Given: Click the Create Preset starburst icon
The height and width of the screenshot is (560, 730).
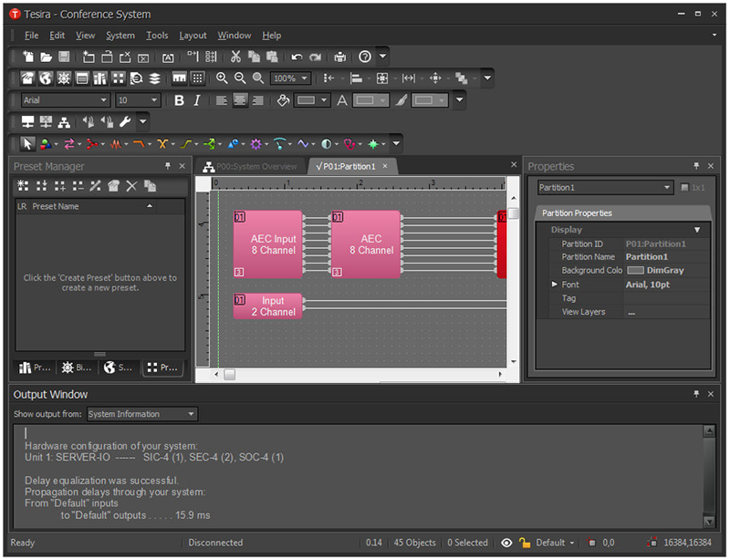Looking at the screenshot, I should (x=23, y=186).
